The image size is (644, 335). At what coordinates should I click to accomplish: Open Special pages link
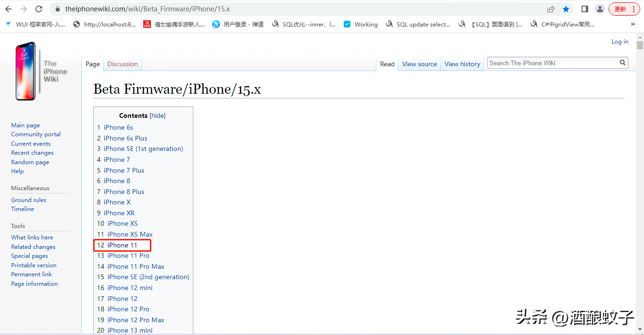(30, 256)
